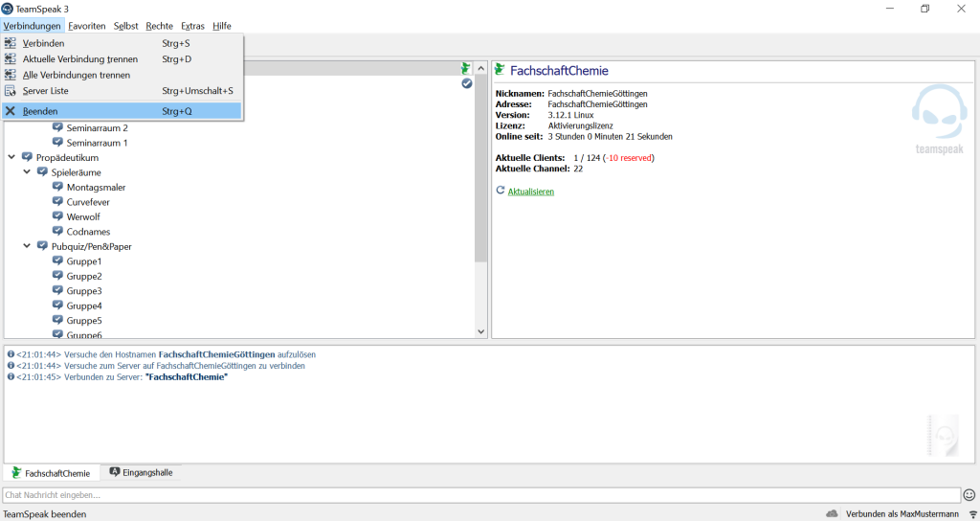Click the chat message input field

pos(481,495)
